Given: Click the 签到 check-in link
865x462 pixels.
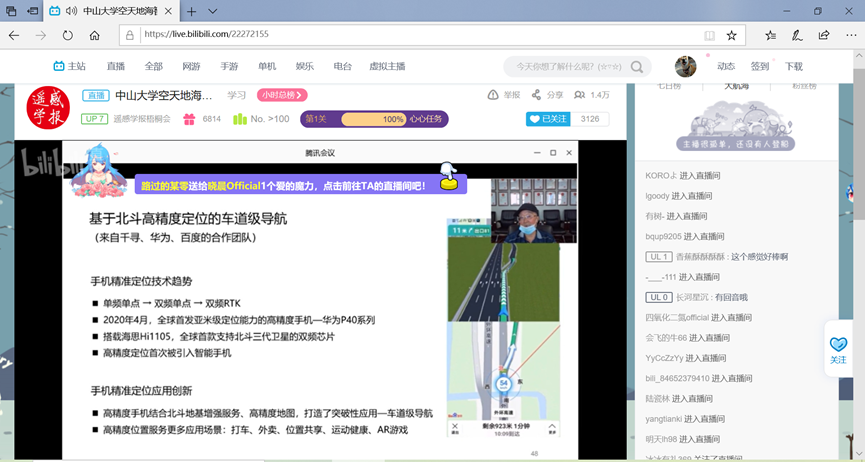Looking at the screenshot, I should pos(760,66).
